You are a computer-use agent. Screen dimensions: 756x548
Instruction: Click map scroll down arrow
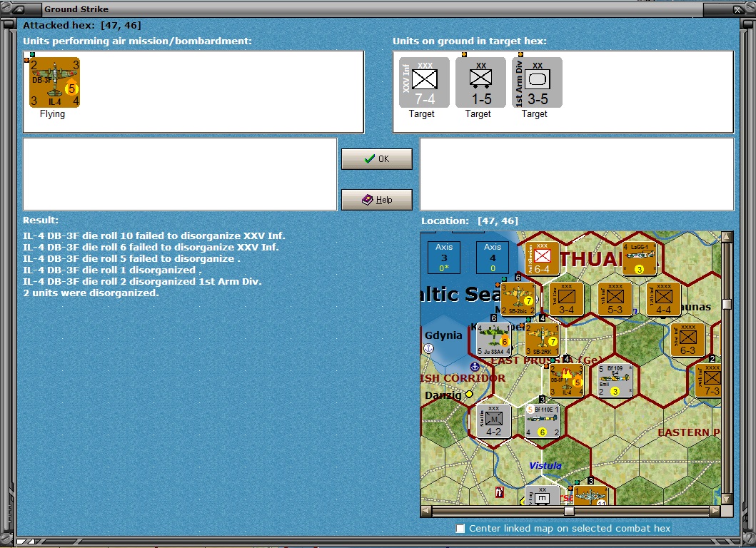pos(727,499)
